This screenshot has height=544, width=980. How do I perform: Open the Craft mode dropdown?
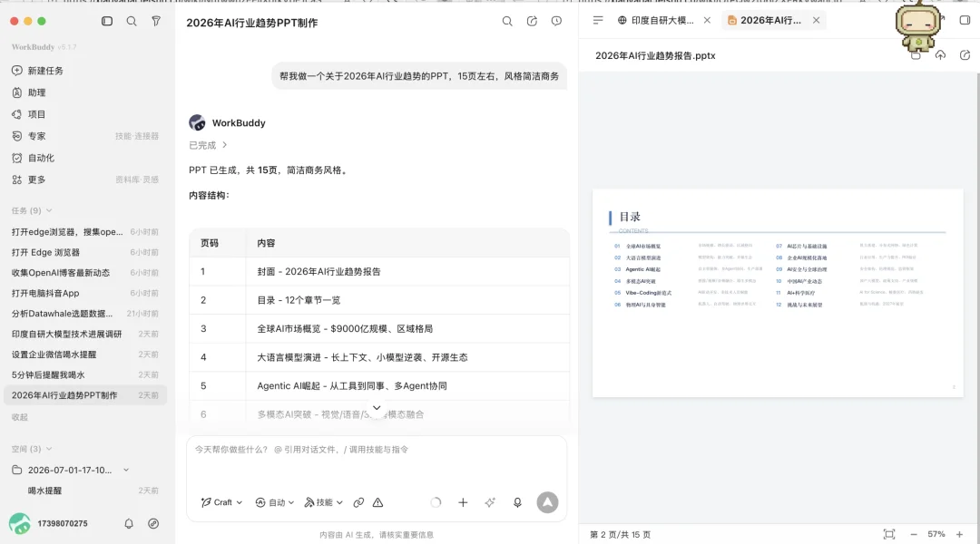(221, 503)
